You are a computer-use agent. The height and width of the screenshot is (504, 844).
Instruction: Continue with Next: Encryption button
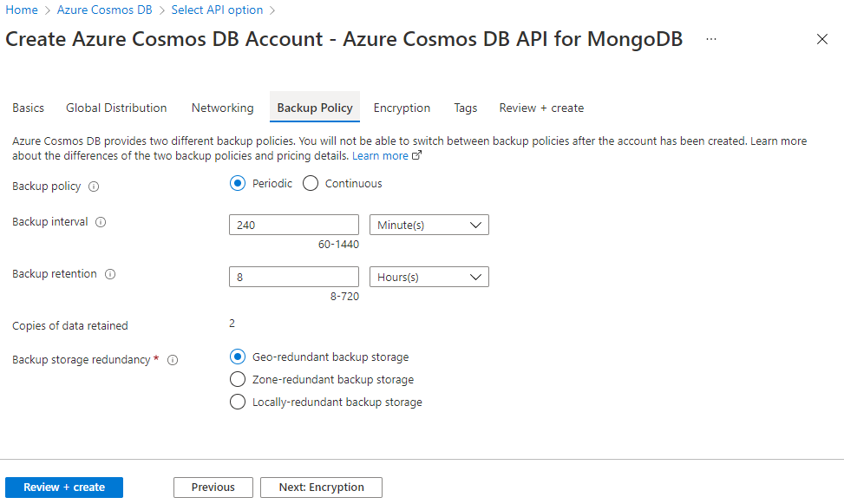point(321,488)
